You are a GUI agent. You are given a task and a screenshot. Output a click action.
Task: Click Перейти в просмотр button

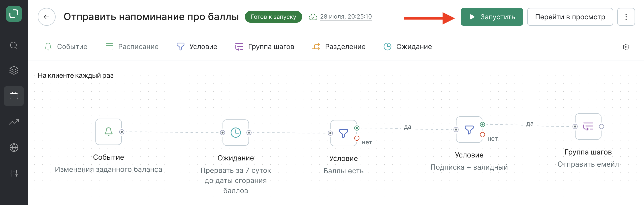(570, 17)
